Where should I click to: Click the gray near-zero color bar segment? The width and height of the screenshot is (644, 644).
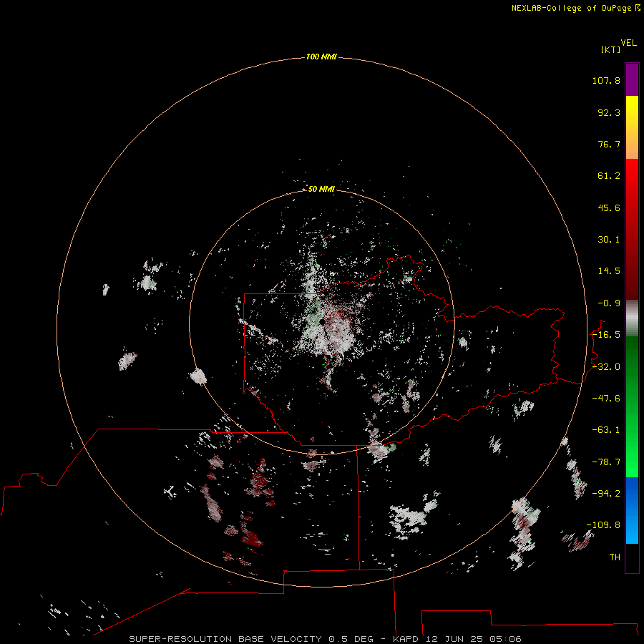click(632, 318)
